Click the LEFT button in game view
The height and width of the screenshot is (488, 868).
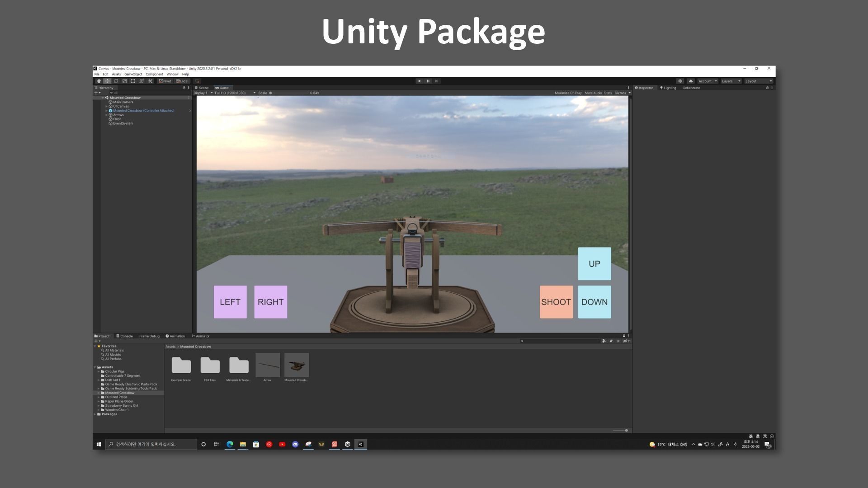[230, 302]
